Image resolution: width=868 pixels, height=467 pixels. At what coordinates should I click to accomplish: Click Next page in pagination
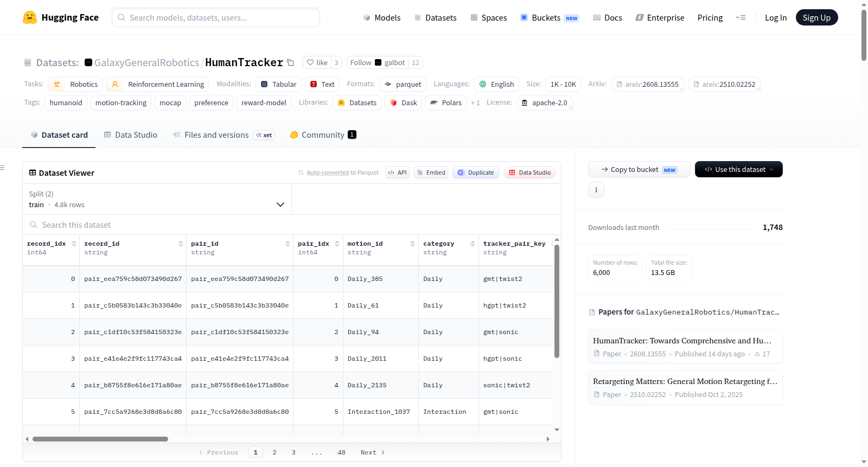[373, 452]
